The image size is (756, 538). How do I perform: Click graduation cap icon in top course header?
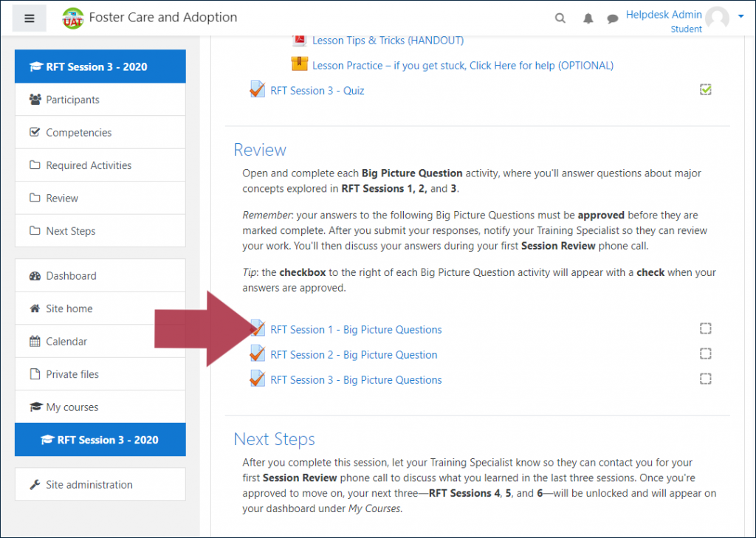(36, 66)
